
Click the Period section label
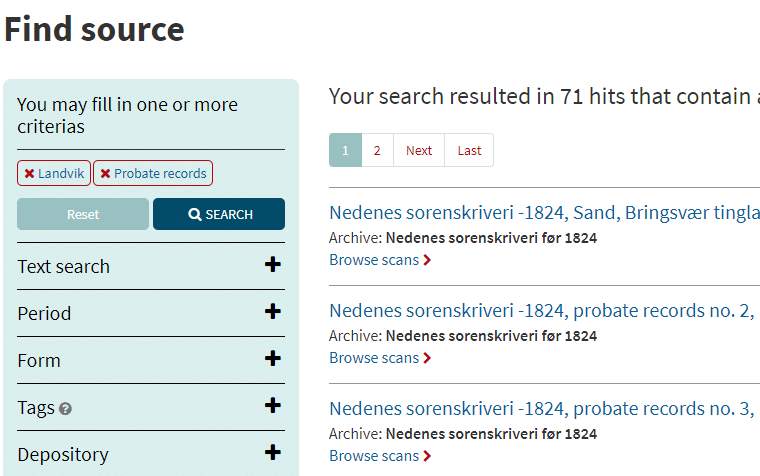[x=44, y=314]
